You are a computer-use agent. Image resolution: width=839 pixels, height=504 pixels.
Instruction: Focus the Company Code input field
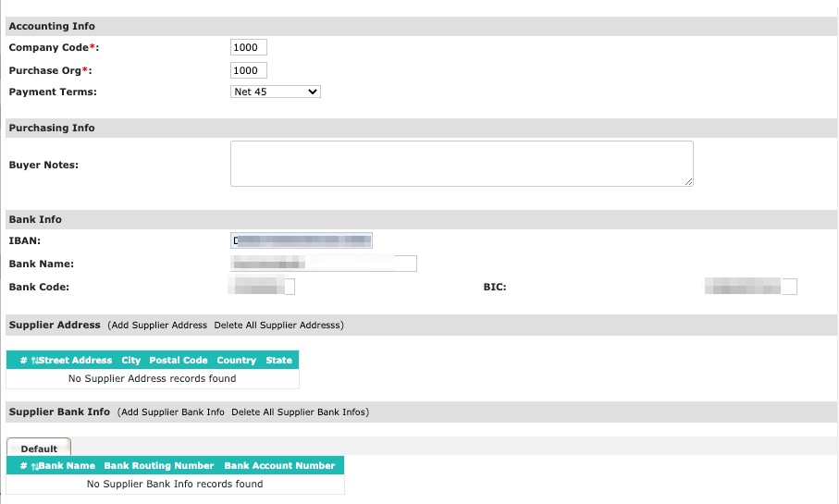point(248,47)
